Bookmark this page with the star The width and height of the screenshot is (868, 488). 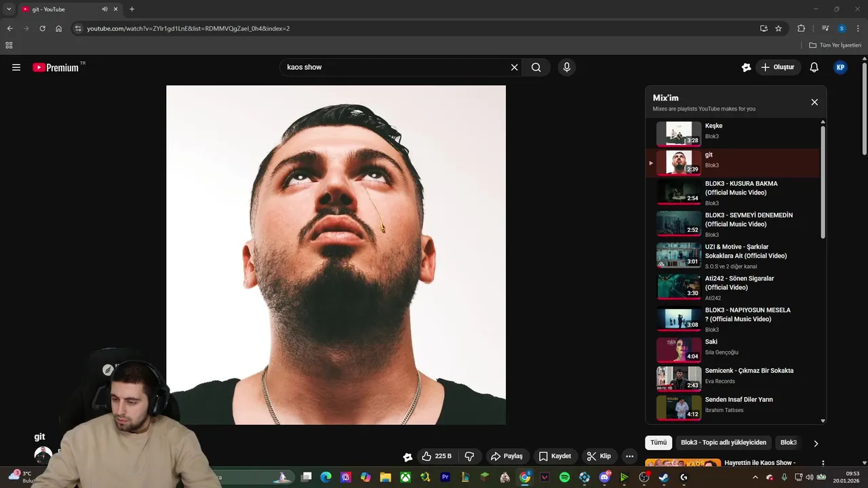coord(778,28)
